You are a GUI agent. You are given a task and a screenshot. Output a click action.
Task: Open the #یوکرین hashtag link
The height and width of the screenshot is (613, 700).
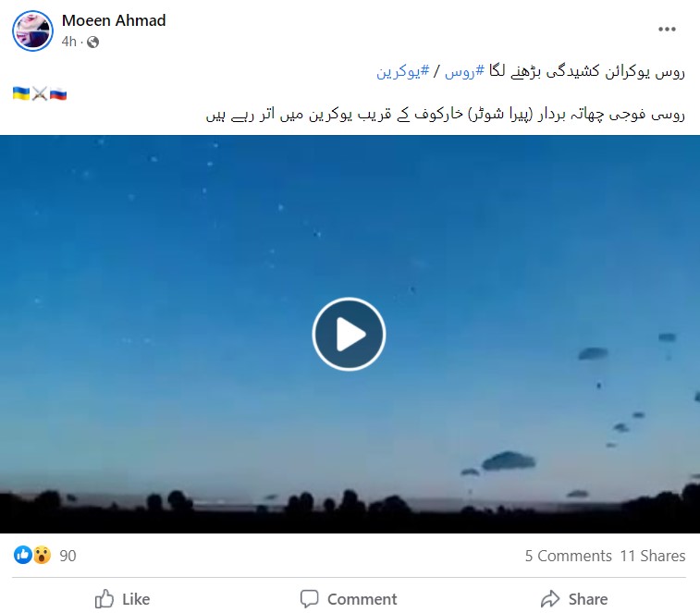(402, 70)
